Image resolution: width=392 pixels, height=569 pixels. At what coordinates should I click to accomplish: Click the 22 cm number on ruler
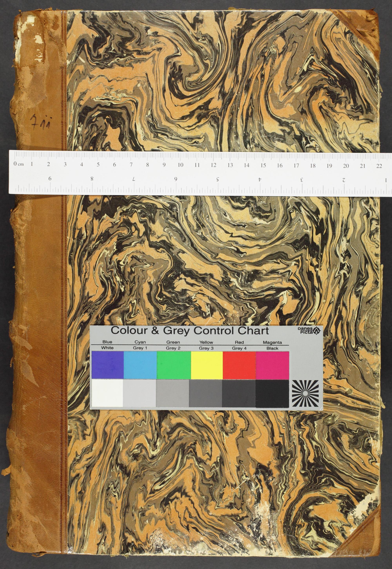point(379,166)
